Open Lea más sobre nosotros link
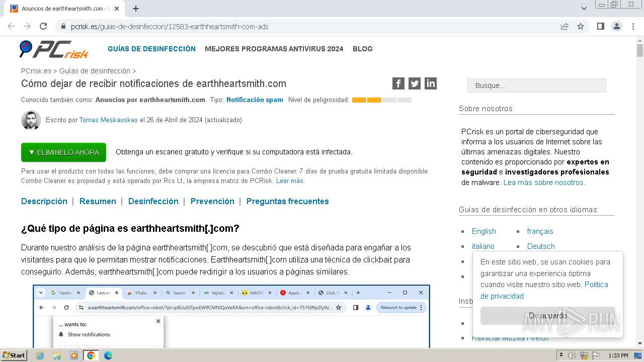The width and height of the screenshot is (644, 362). [x=543, y=183]
